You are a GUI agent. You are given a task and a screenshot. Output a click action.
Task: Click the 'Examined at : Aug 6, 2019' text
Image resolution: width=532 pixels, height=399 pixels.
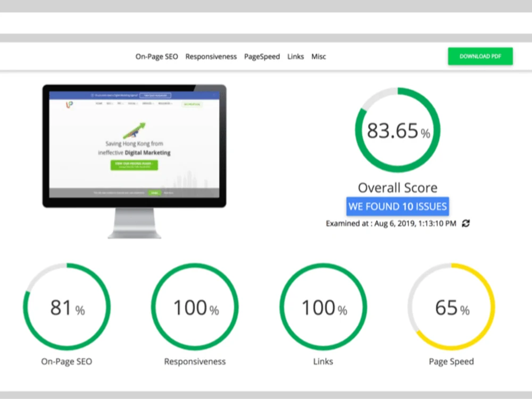[391, 223]
